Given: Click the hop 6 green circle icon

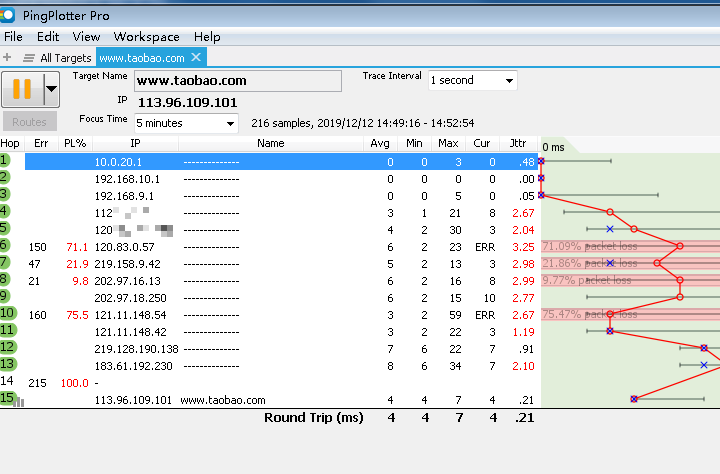Looking at the screenshot, I should pyautogui.click(x=5, y=245).
